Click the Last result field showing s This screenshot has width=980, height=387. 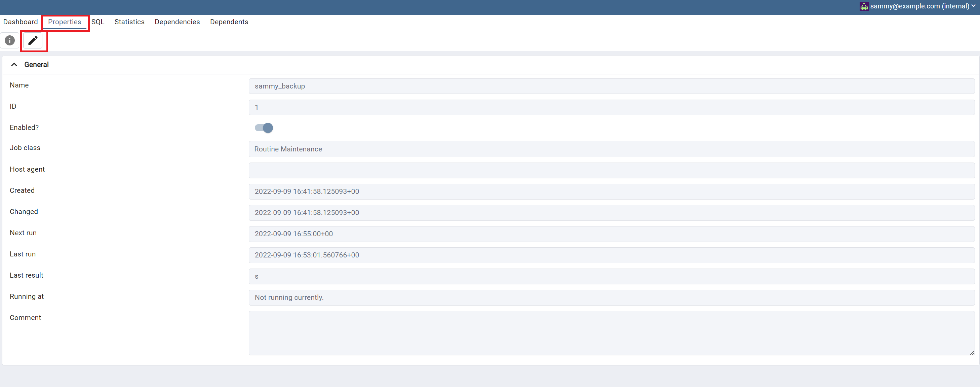[611, 277]
